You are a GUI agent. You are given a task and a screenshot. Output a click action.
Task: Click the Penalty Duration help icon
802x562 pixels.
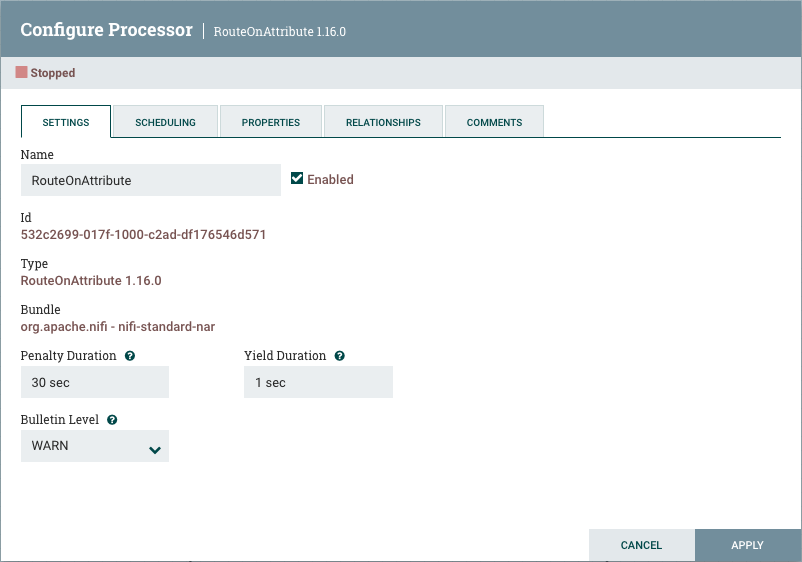click(130, 356)
